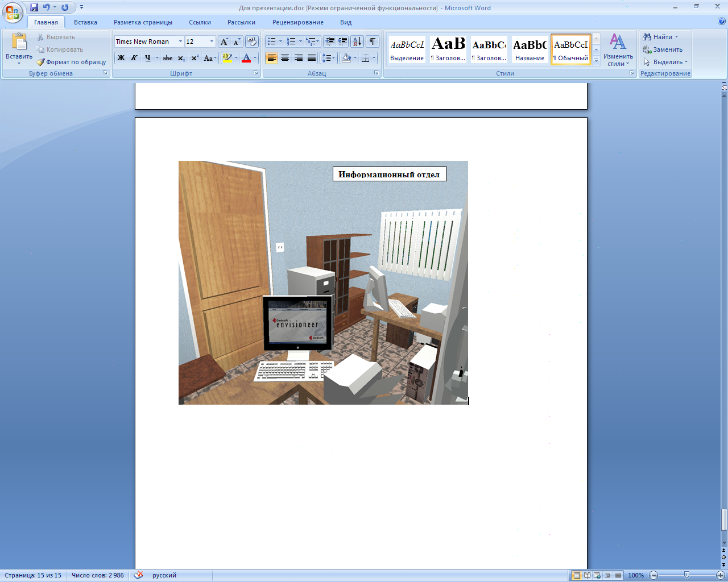The width and height of the screenshot is (728, 582).
Task: Toggle italic (К) formatting
Action: coord(134,58)
